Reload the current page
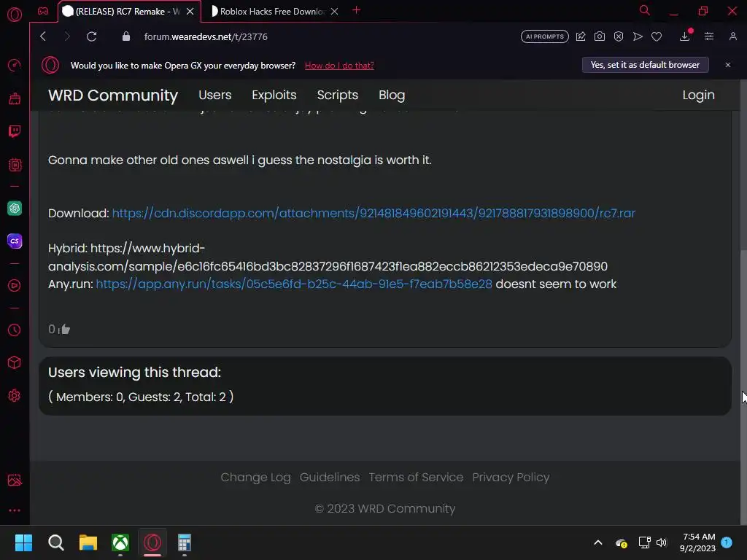The image size is (747, 560). (91, 36)
